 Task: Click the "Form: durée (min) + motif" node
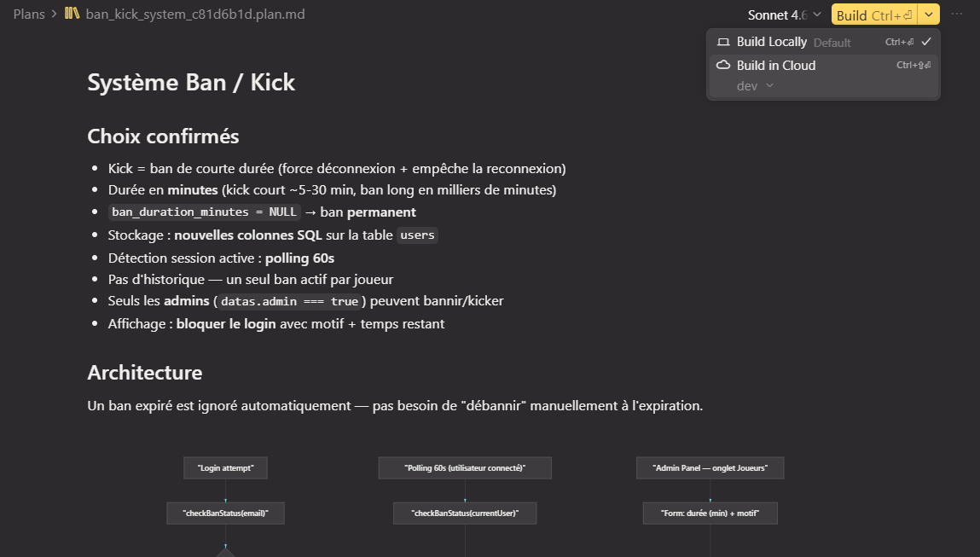tap(710, 513)
